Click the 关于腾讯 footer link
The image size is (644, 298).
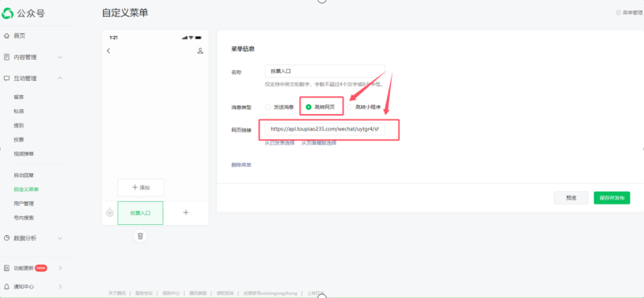coord(116,293)
